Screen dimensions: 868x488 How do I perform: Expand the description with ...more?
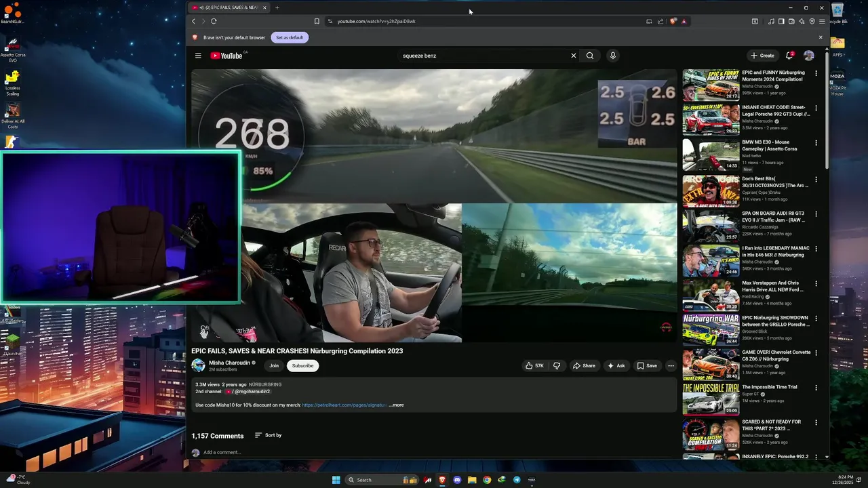396,405
